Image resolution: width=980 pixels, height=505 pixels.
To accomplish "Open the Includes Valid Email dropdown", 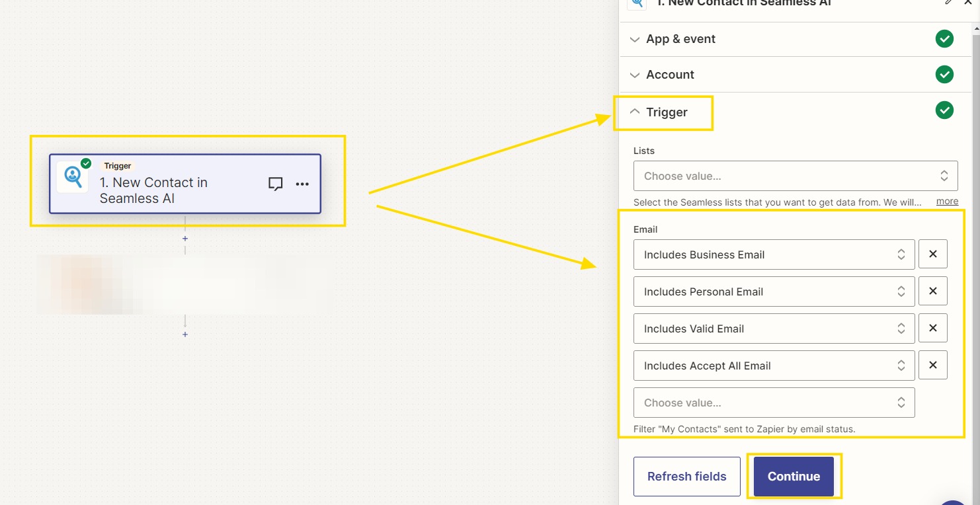I will click(774, 329).
